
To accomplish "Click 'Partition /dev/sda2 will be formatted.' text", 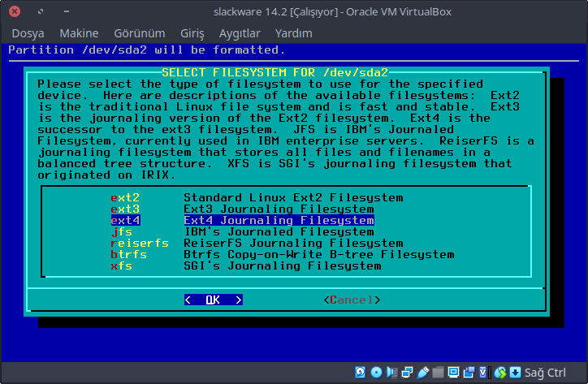I will click(147, 50).
